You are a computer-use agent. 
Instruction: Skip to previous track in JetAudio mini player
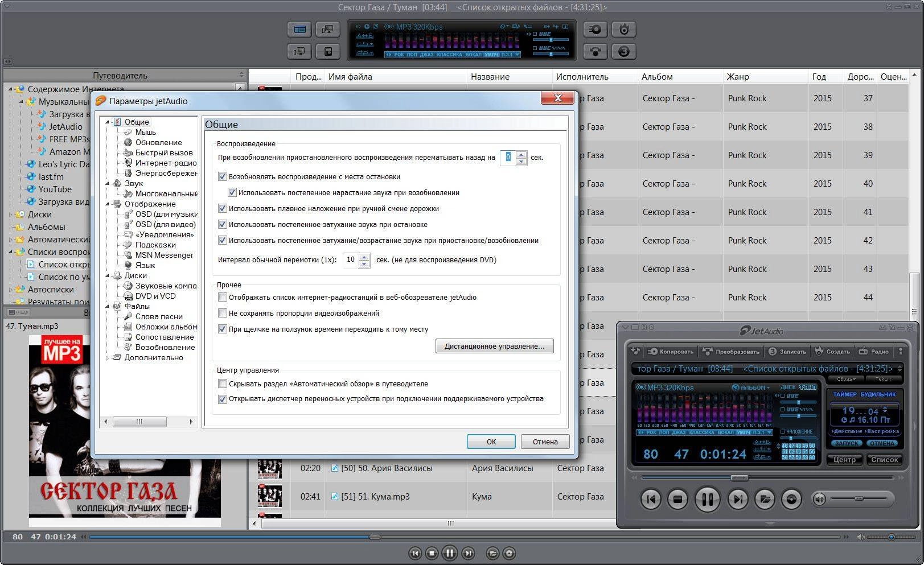(651, 500)
